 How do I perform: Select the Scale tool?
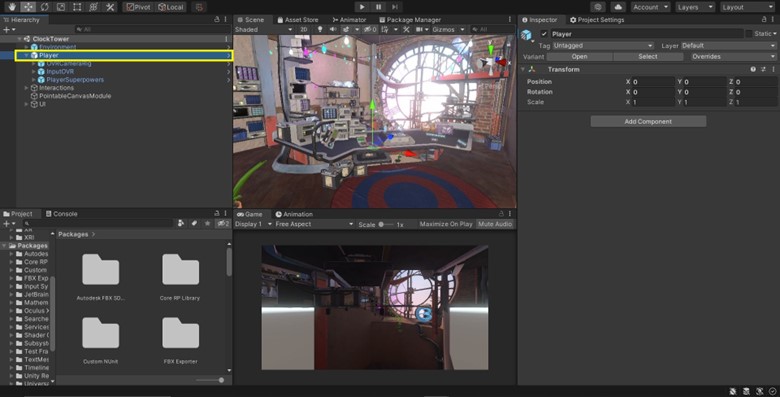coord(61,7)
